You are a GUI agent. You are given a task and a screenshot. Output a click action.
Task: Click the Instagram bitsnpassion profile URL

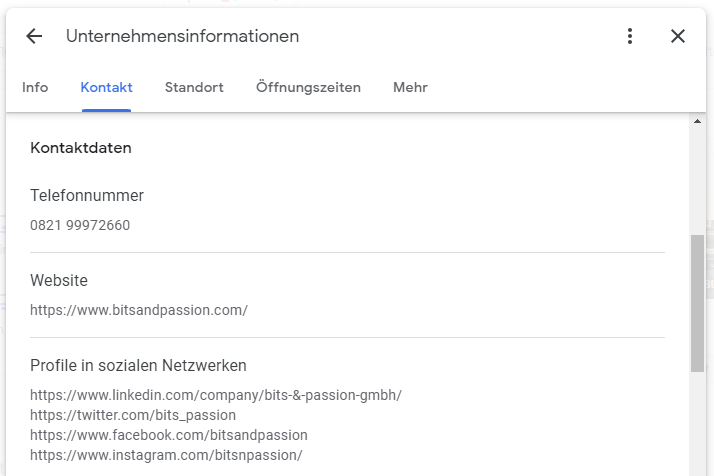point(166,455)
